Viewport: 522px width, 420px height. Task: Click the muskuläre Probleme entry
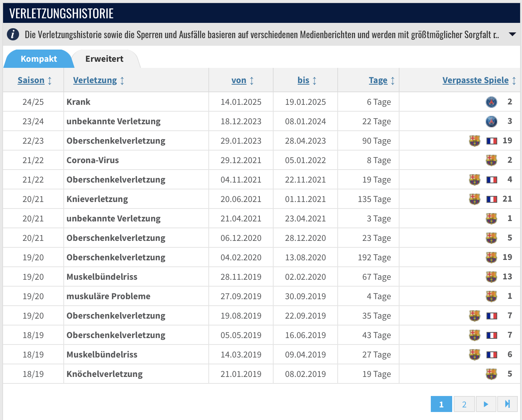(108, 296)
